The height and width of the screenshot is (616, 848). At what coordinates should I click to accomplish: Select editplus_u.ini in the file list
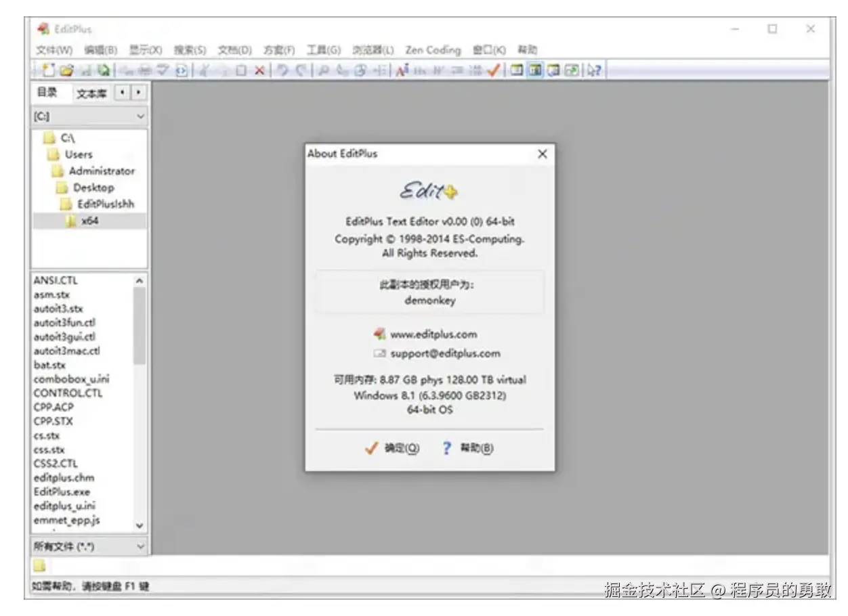click(x=64, y=506)
